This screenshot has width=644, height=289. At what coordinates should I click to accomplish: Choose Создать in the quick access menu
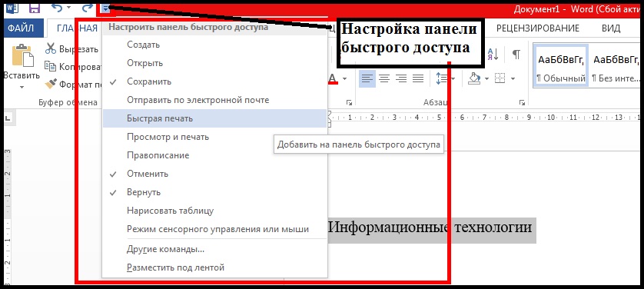point(215,45)
